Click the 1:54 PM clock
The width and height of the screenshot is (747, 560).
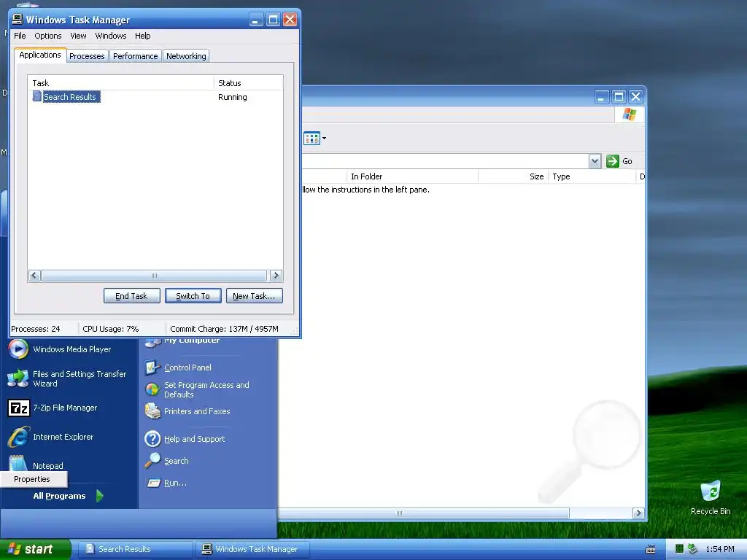pyautogui.click(x=720, y=549)
